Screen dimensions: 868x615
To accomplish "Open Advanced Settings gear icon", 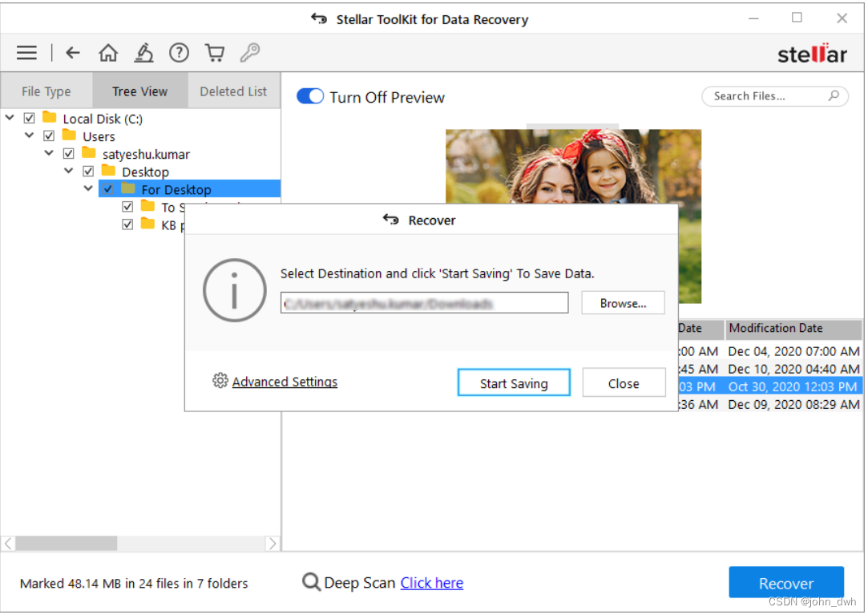I will 220,381.
